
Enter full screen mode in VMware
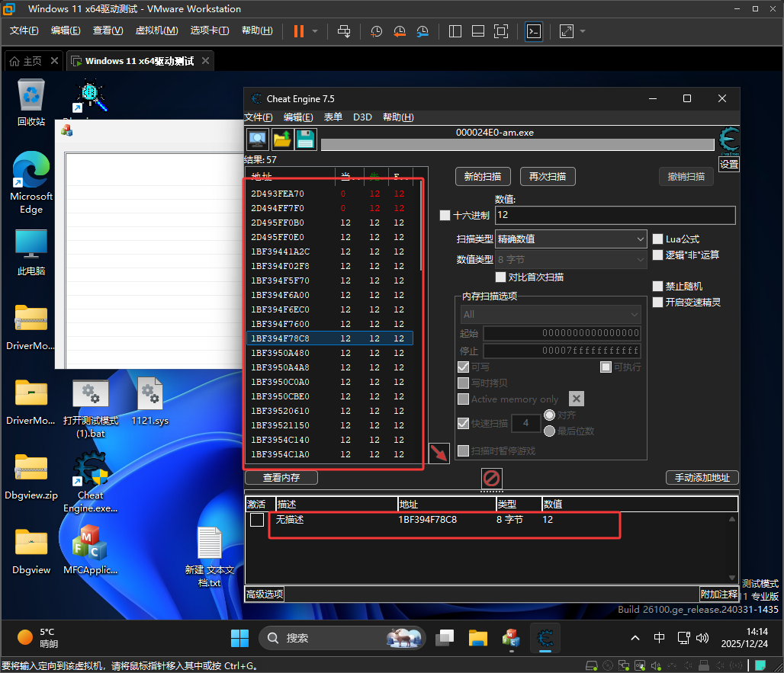coord(500,31)
